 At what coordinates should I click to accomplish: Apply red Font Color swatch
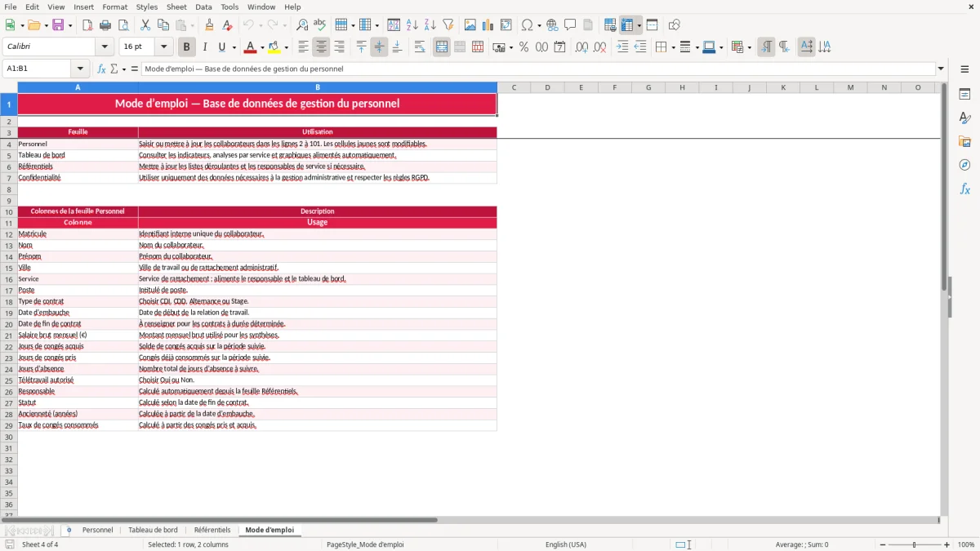click(x=251, y=47)
